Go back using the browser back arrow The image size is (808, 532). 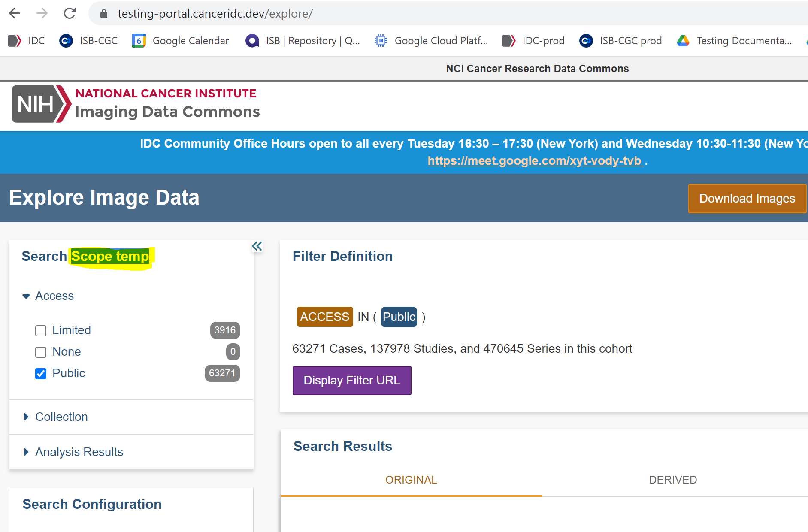15,13
